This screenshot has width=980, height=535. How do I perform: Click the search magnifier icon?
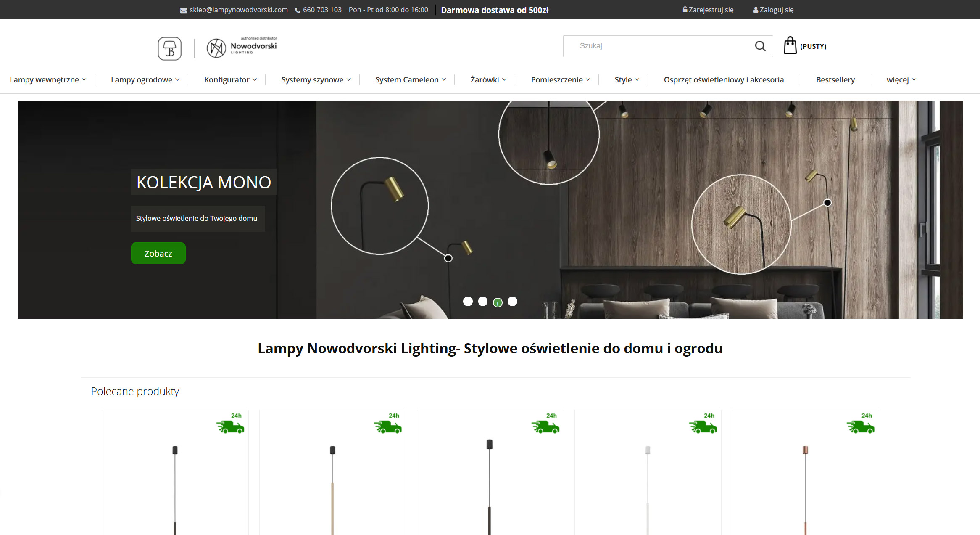click(760, 46)
